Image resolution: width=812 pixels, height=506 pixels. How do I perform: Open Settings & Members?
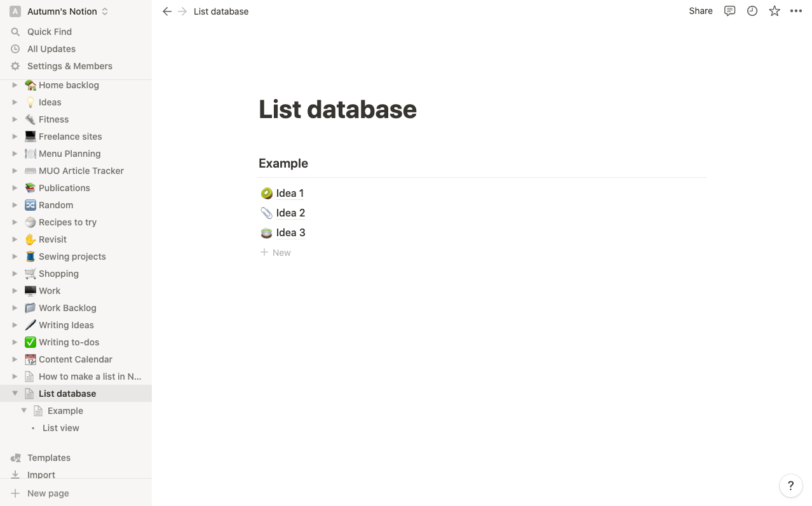click(70, 66)
